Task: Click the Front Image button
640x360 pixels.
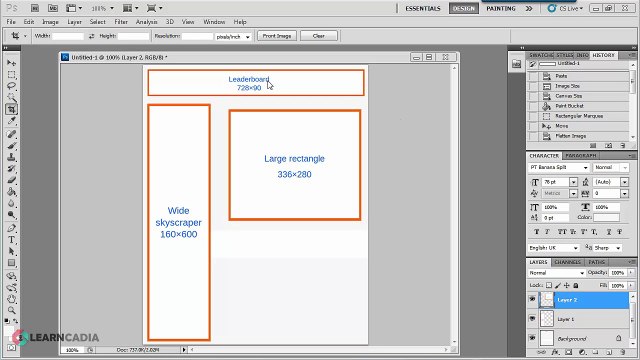Action: pos(277,36)
